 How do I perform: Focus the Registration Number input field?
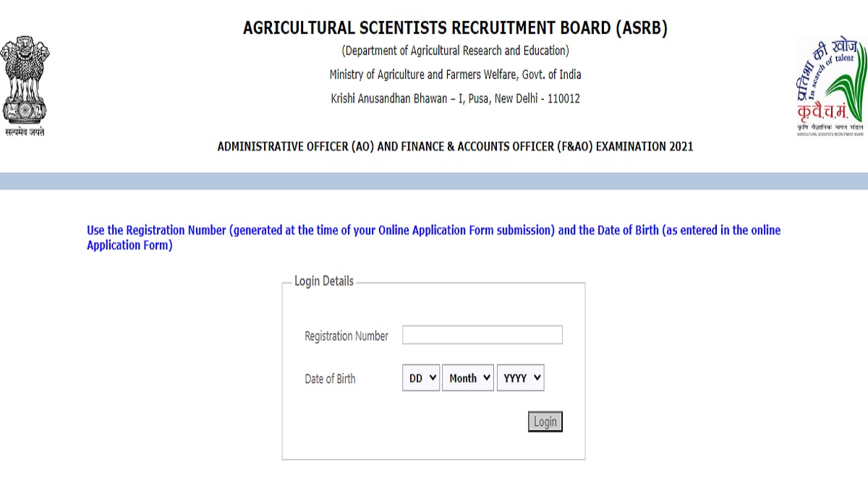pyautogui.click(x=482, y=335)
